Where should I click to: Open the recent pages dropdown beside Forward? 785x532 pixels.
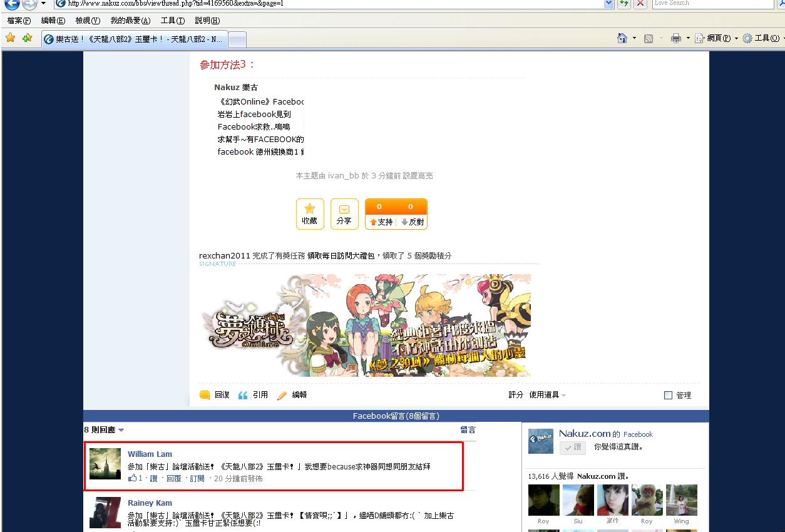click(43, 3)
